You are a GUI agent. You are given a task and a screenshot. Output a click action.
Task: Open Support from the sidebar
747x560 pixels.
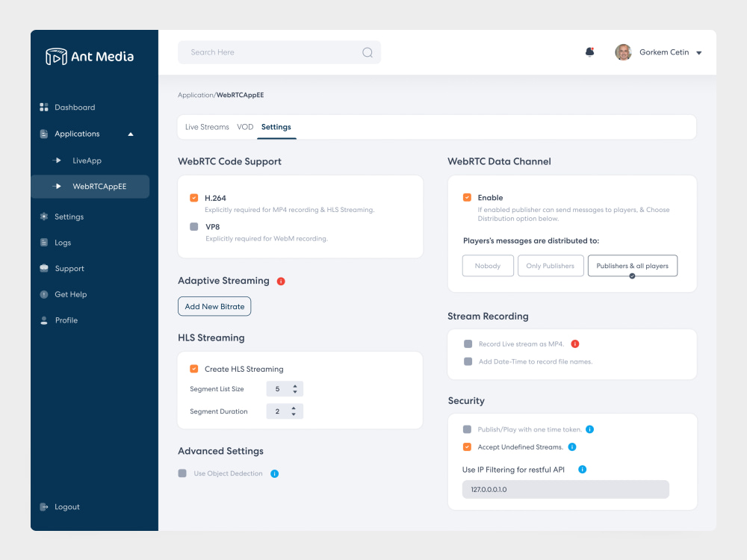[x=69, y=269]
